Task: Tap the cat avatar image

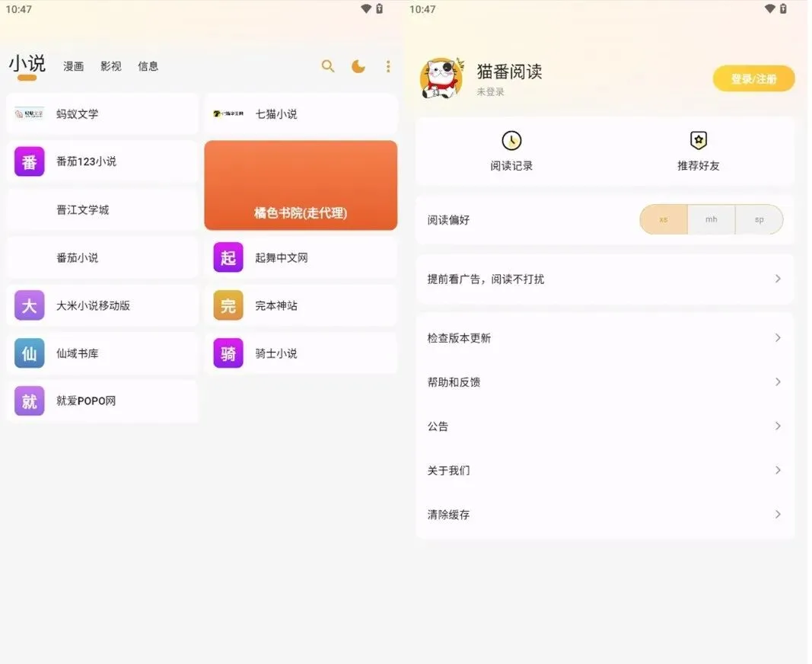Action: click(x=441, y=78)
